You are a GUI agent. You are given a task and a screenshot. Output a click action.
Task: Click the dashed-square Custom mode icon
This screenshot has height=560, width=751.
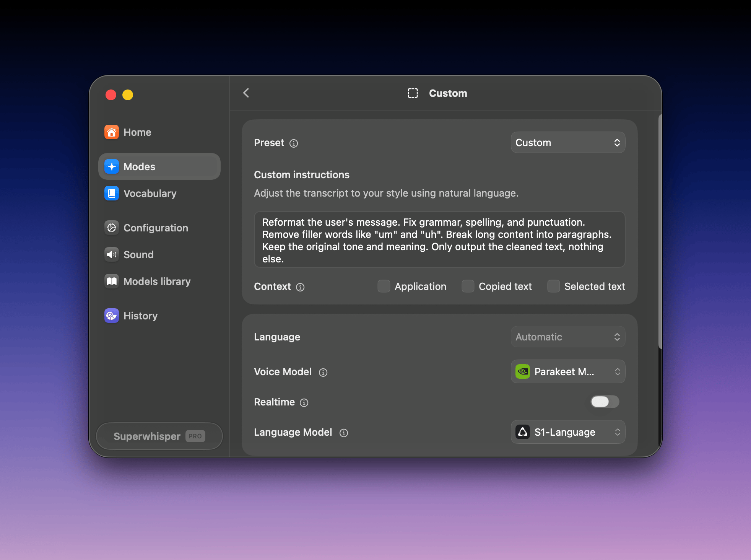(413, 93)
